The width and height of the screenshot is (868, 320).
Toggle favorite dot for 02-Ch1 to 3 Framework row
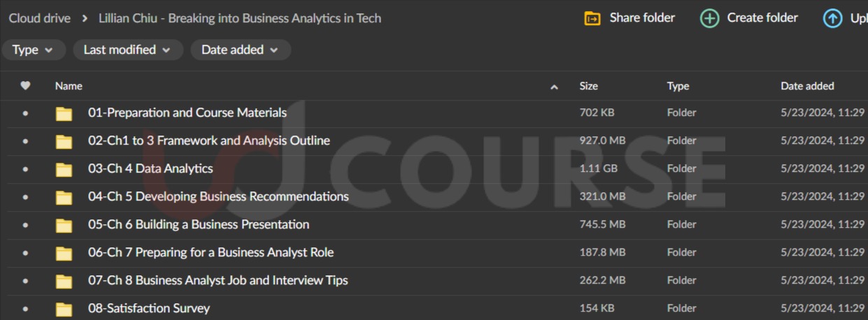pos(26,141)
